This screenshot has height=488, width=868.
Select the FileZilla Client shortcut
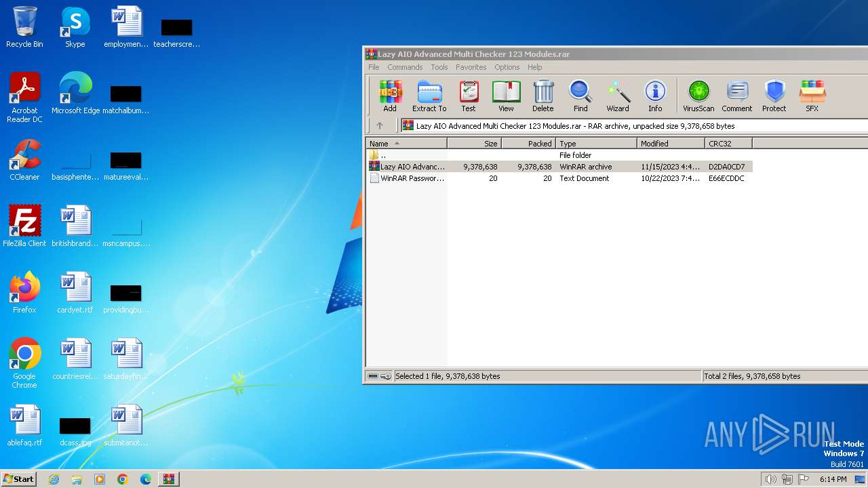24,226
